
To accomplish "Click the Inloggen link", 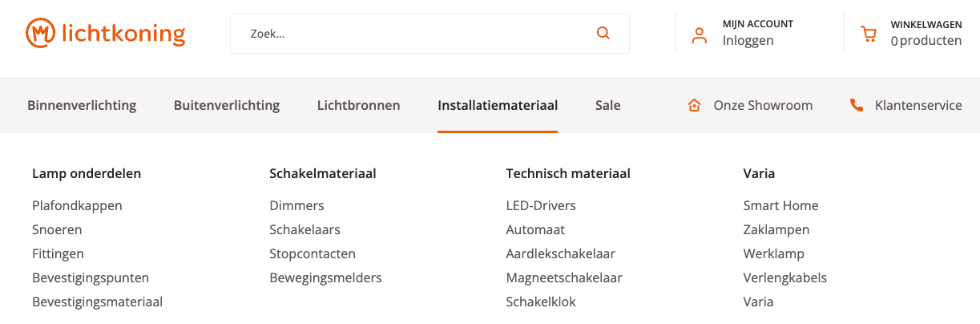I will [748, 41].
